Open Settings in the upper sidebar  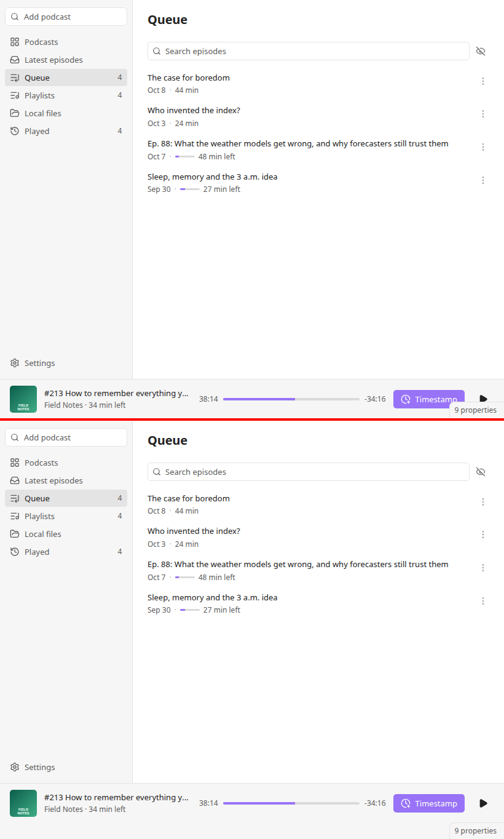(x=66, y=363)
